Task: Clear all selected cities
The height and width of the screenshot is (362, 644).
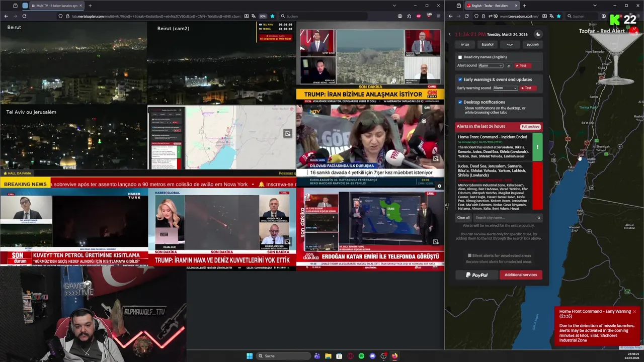Action: click(x=463, y=218)
